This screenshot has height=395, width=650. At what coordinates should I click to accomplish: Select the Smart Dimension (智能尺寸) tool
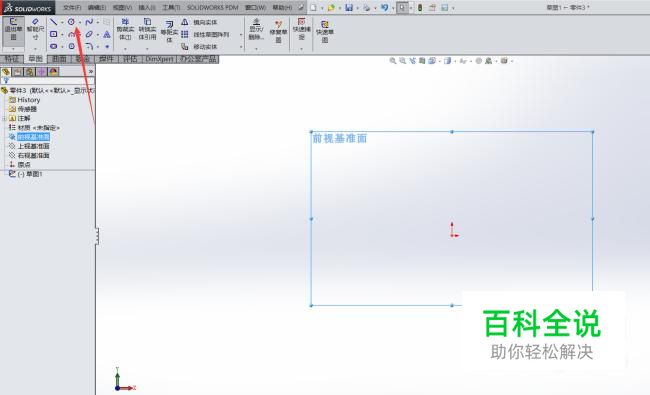(35, 29)
